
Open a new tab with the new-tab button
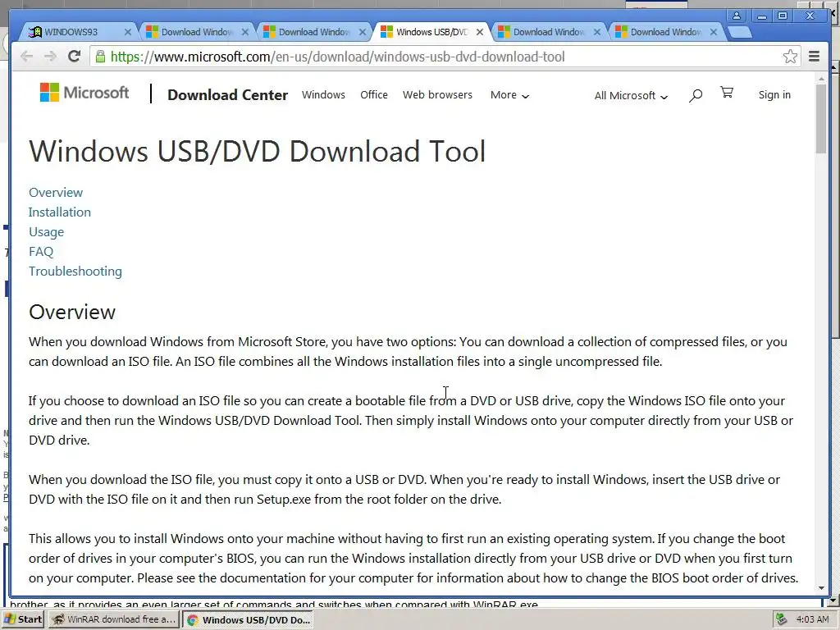click(x=741, y=32)
